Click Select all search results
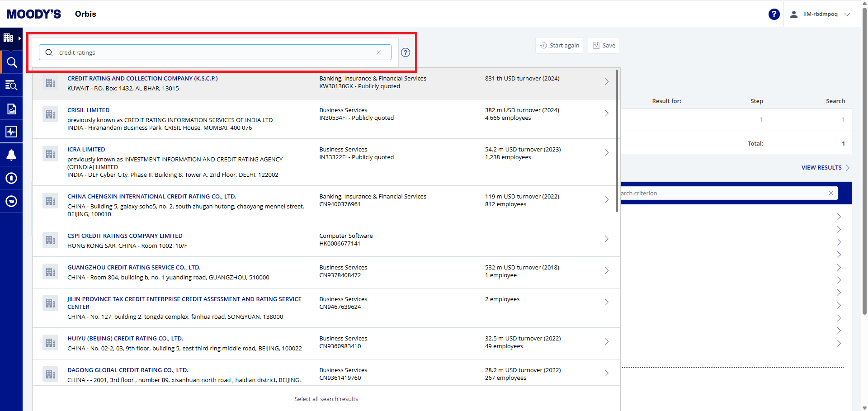This screenshot has width=868, height=411. pyautogui.click(x=326, y=399)
